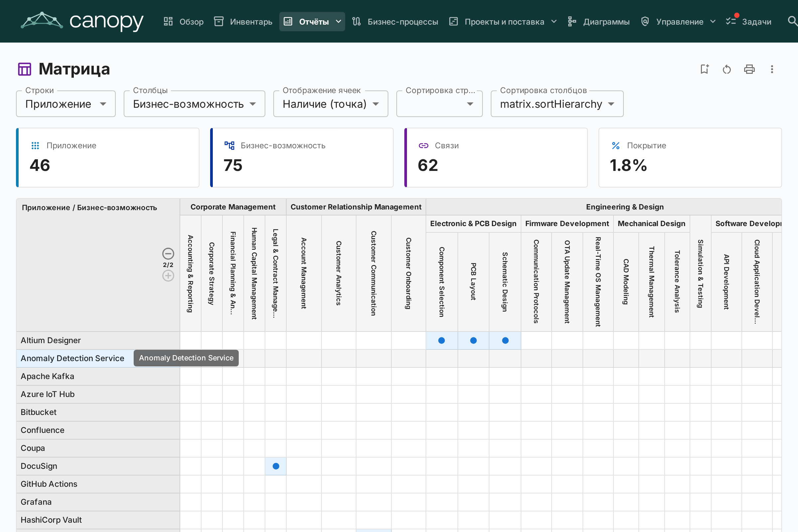Click the Customer Analytics column header
Image resolution: width=798 pixels, height=532 pixels.
tap(338, 273)
